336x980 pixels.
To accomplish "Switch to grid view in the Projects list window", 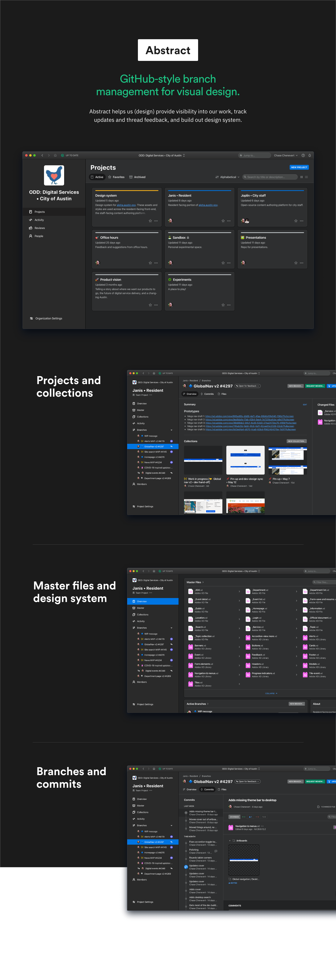I will click(301, 177).
